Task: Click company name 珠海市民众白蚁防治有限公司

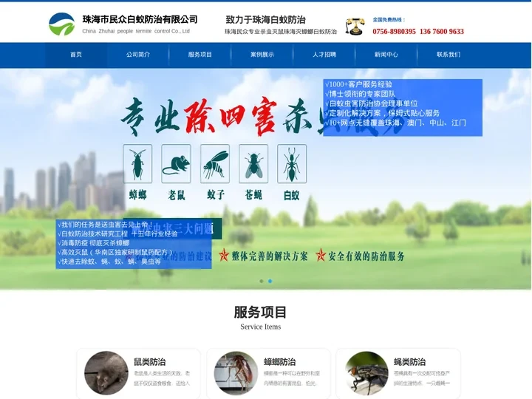Action: pyautogui.click(x=140, y=19)
